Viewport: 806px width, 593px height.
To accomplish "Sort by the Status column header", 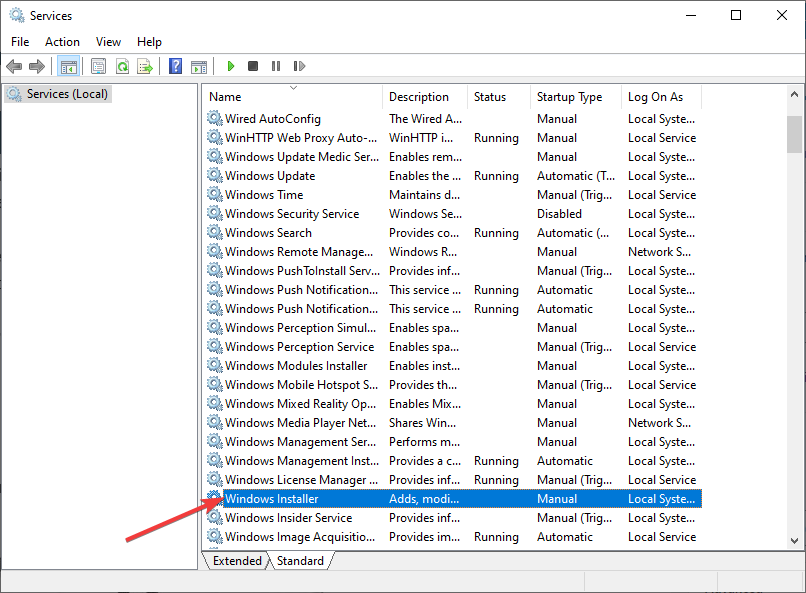I will click(499, 97).
